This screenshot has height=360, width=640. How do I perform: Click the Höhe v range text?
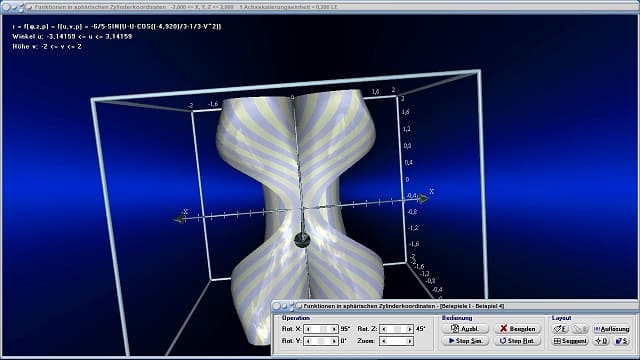click(x=47, y=47)
